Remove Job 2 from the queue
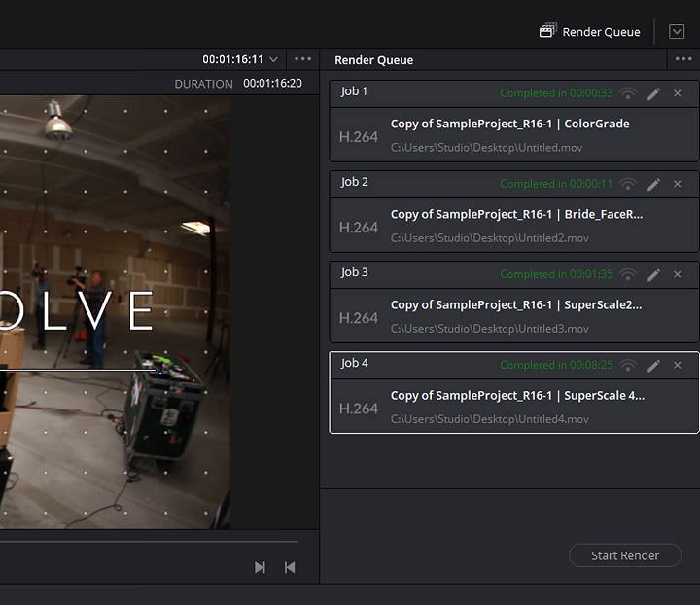This screenshot has width=700, height=605. [678, 184]
